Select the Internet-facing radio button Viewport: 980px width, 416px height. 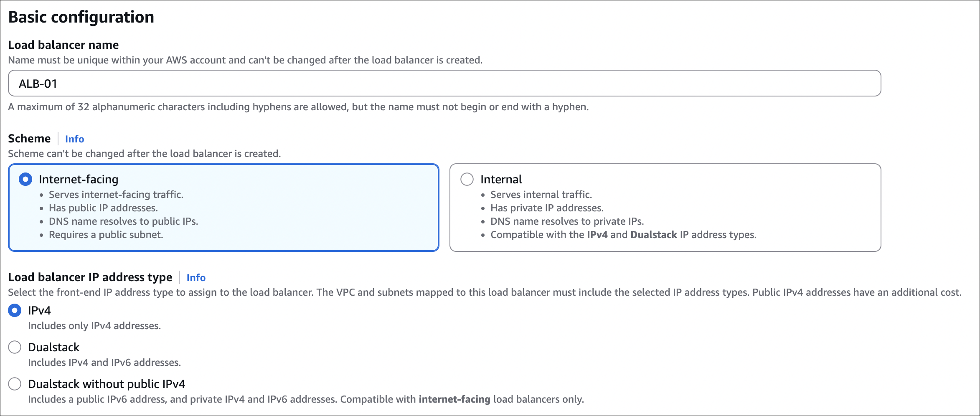[x=25, y=180]
